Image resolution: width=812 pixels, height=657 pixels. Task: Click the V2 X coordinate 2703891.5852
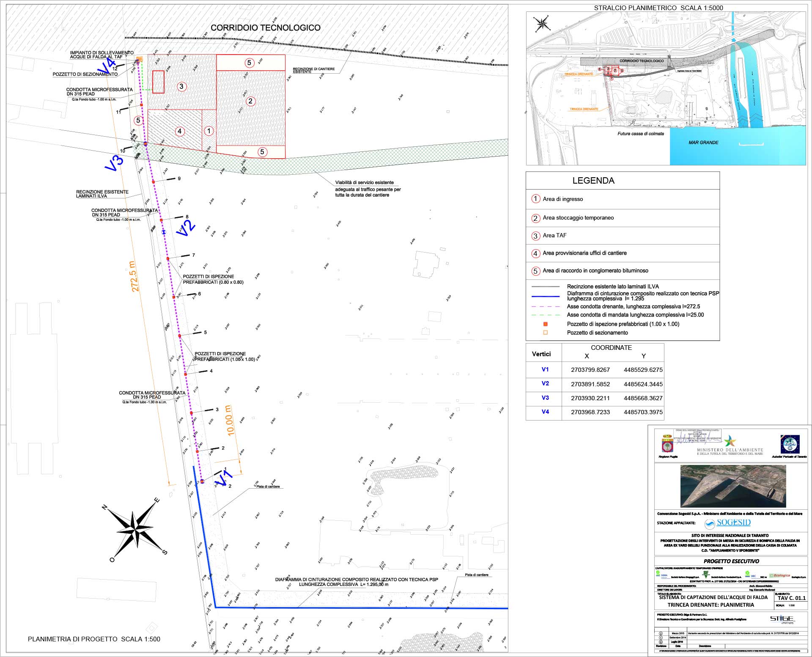tap(590, 384)
